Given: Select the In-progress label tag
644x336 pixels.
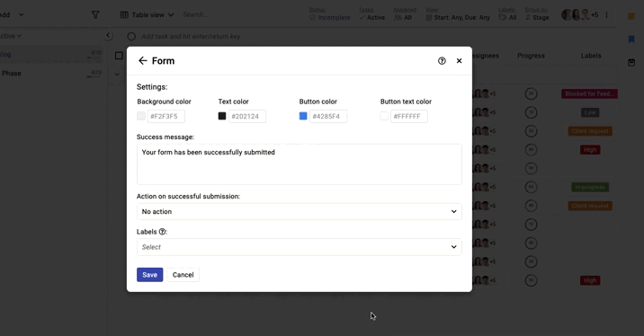Looking at the screenshot, I should tap(590, 187).
